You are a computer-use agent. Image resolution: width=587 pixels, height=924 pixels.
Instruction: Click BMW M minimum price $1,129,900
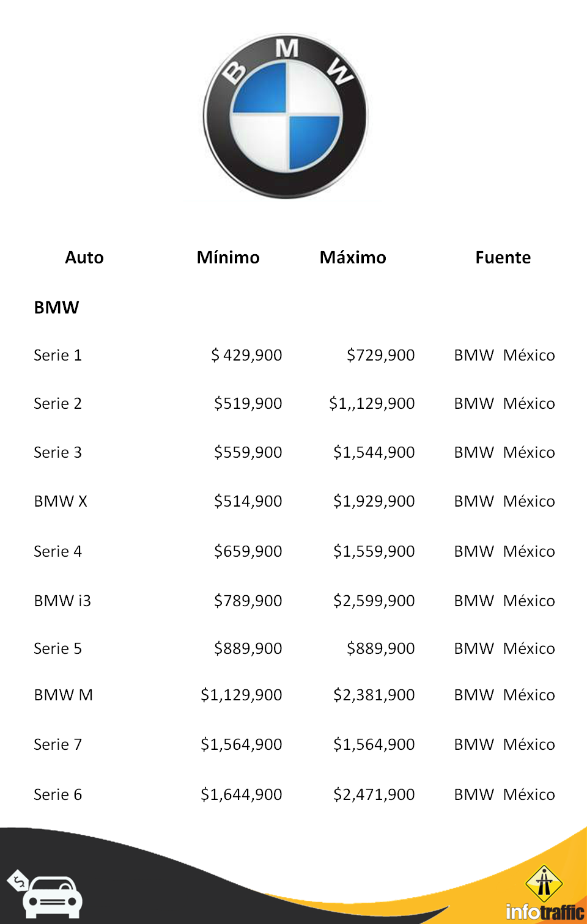pos(242,695)
